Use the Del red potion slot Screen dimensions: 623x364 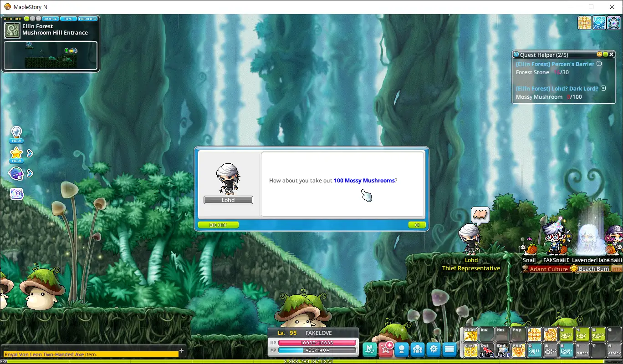pyautogui.click(x=487, y=350)
